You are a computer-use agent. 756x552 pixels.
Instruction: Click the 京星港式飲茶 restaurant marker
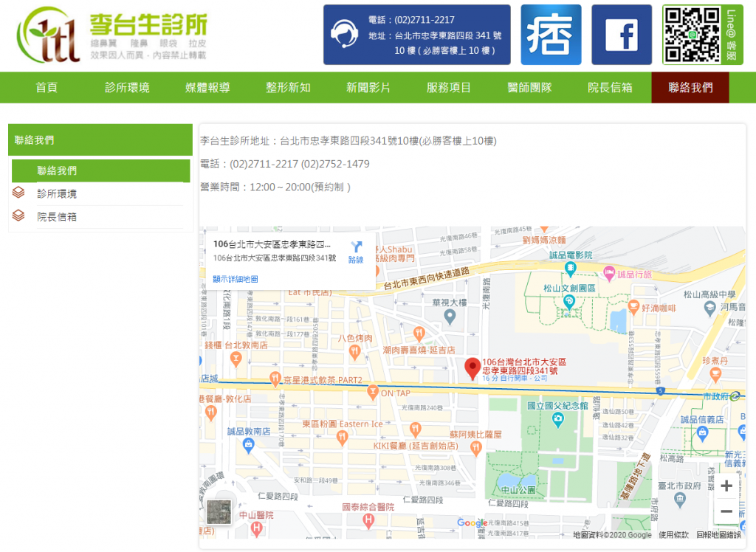pyautogui.click(x=275, y=379)
